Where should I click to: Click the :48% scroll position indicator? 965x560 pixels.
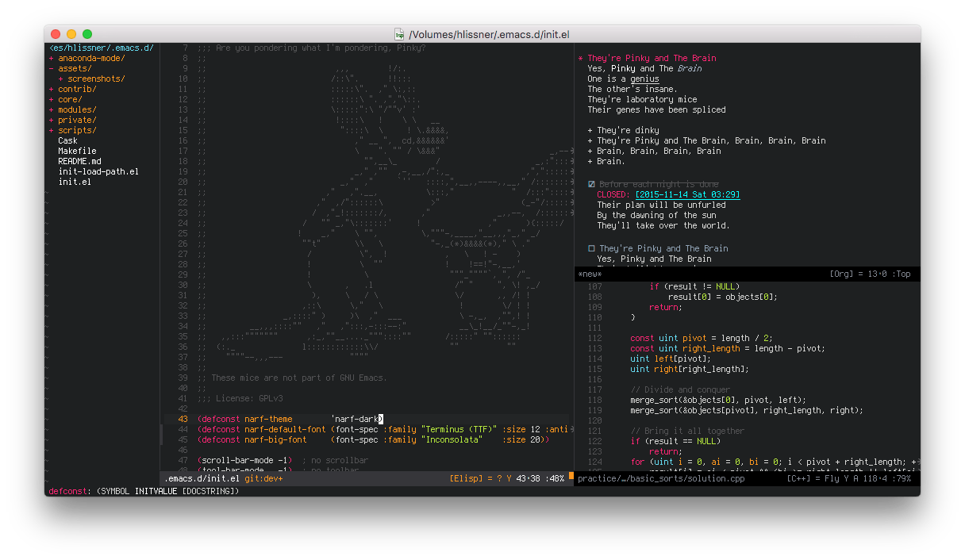tap(556, 478)
